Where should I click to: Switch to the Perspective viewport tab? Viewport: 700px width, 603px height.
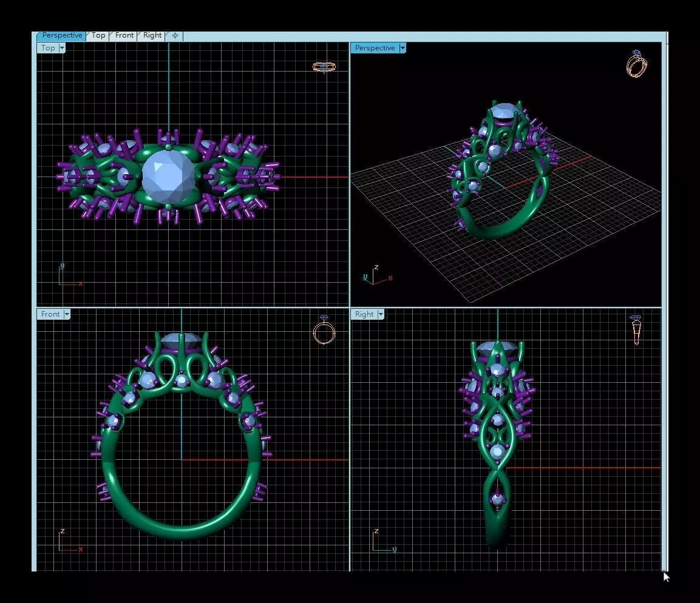[x=61, y=35]
